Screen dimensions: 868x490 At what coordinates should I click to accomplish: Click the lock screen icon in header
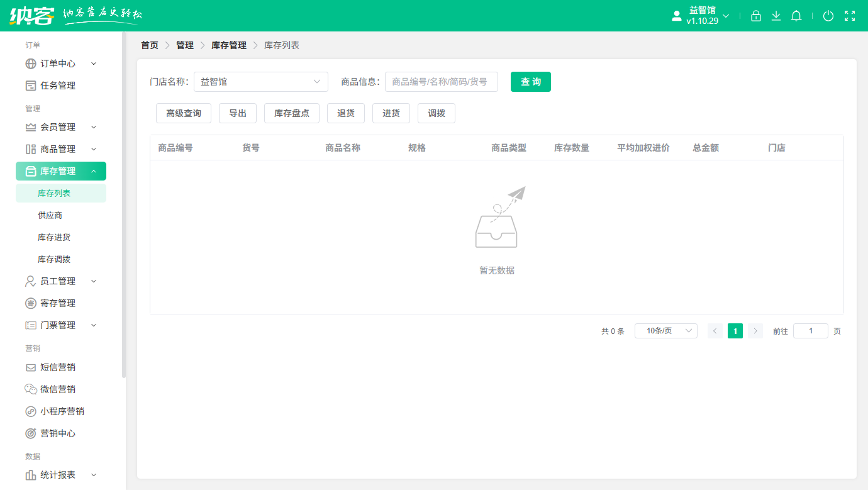[756, 16]
